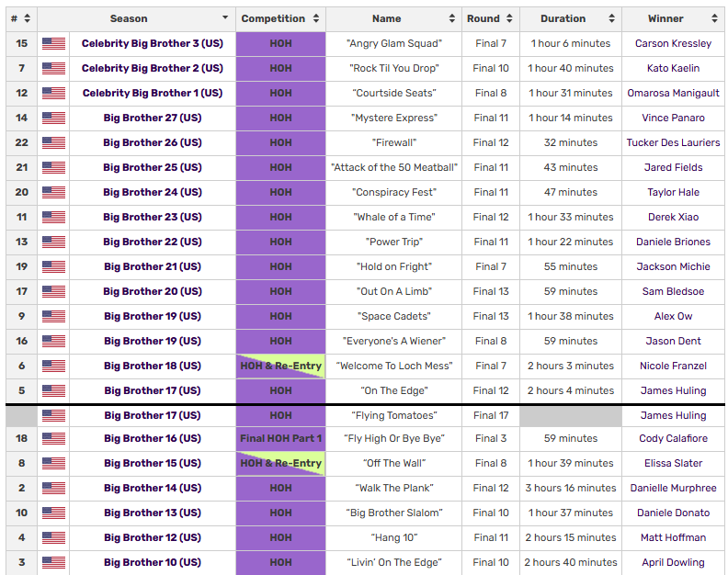This screenshot has height=575, width=728.
Task: Visit Big Brother 23 (US) link
Action: click(x=153, y=217)
